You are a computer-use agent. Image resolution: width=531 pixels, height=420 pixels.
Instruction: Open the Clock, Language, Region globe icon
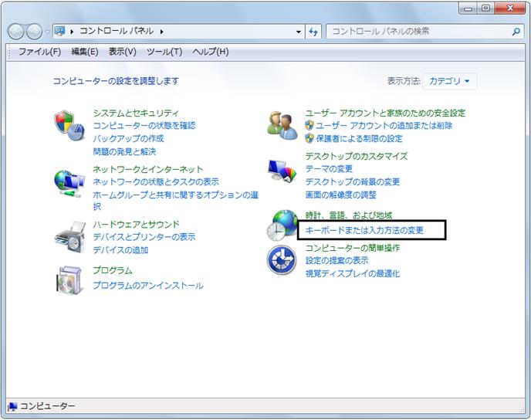pyautogui.click(x=282, y=225)
